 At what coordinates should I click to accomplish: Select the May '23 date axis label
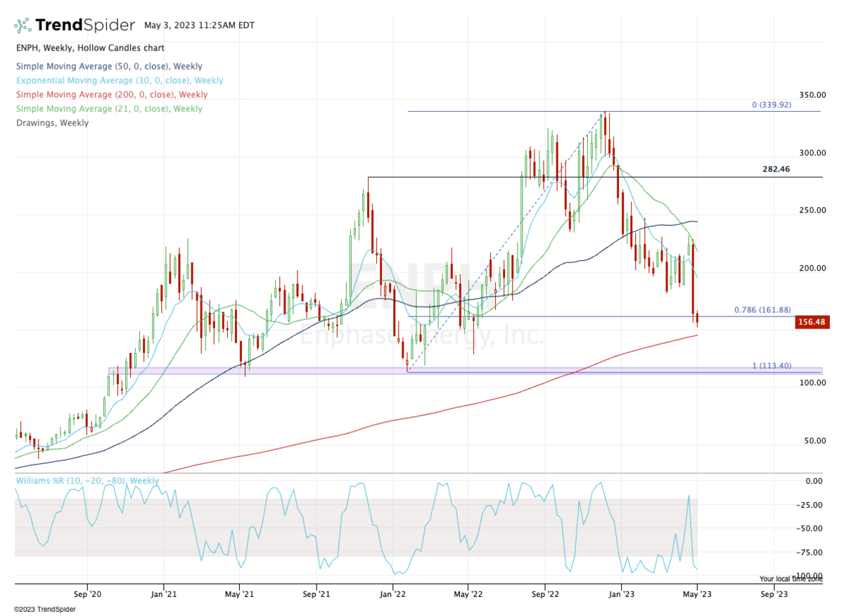pyautogui.click(x=696, y=594)
